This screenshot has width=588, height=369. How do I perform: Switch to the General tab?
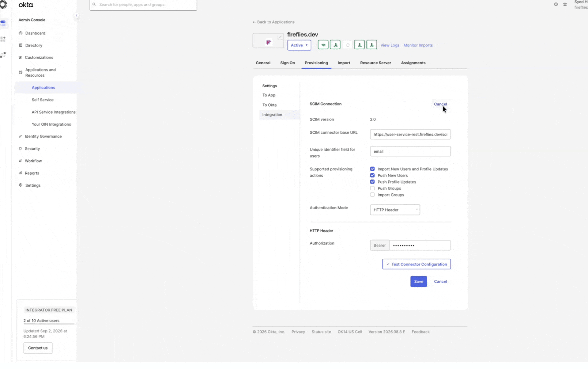tap(263, 63)
